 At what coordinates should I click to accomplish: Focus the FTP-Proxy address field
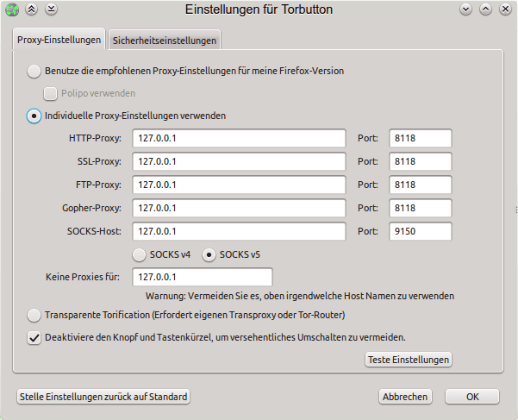click(x=240, y=185)
